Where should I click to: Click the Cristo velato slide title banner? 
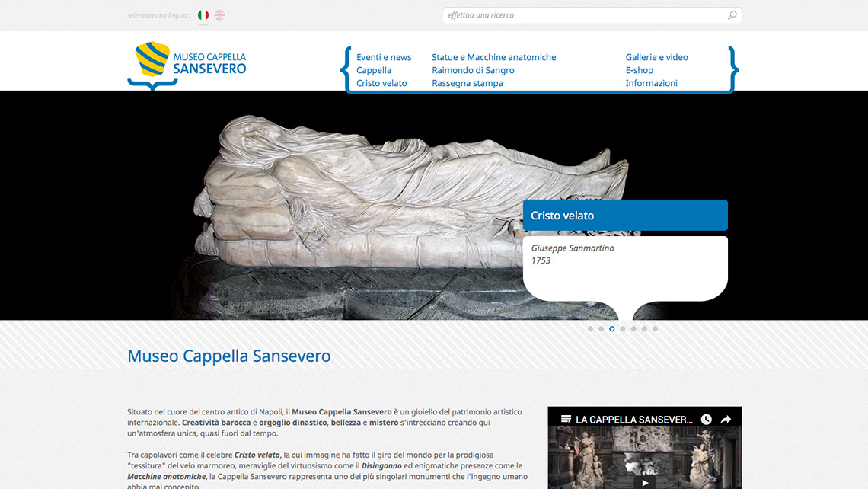624,216
